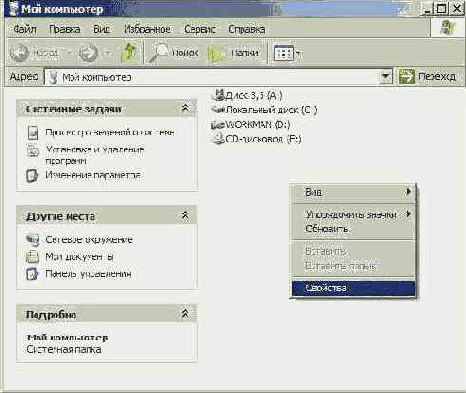The width and height of the screenshot is (466, 393).
Task: Click the Control Panel icon in sidebar
Action: click(33, 274)
